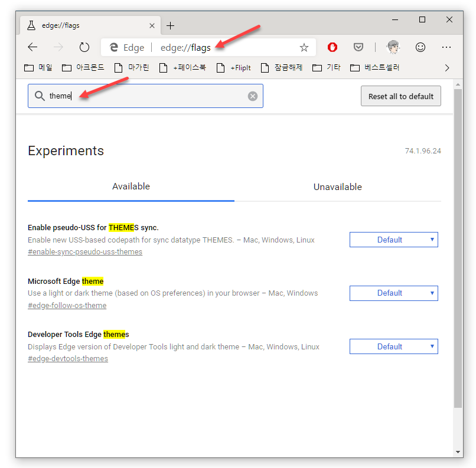Open dropdown for pseudo-USS THEMES sync flag
The image size is (476, 468).
click(393, 240)
